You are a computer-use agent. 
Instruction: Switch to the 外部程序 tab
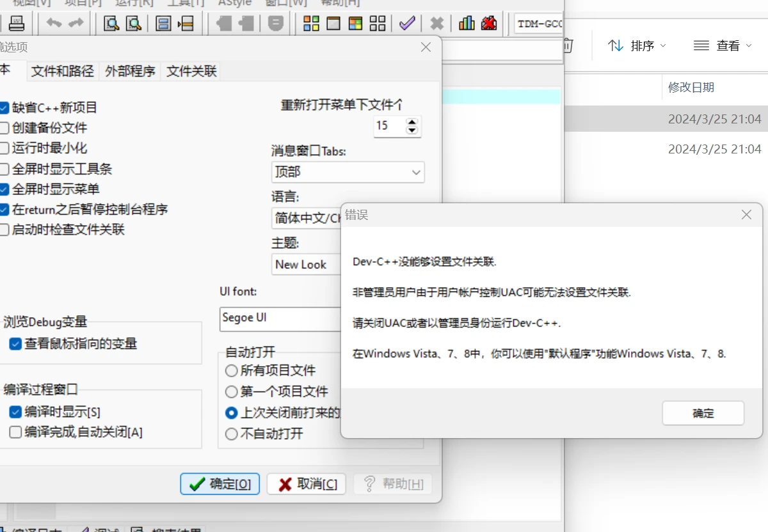point(131,71)
